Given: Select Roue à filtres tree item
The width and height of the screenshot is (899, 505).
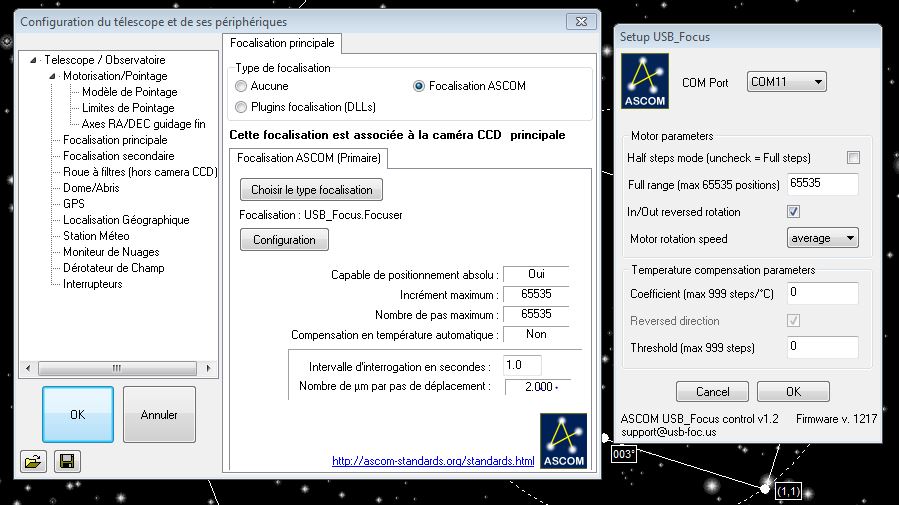Looking at the screenshot, I should pos(140,172).
